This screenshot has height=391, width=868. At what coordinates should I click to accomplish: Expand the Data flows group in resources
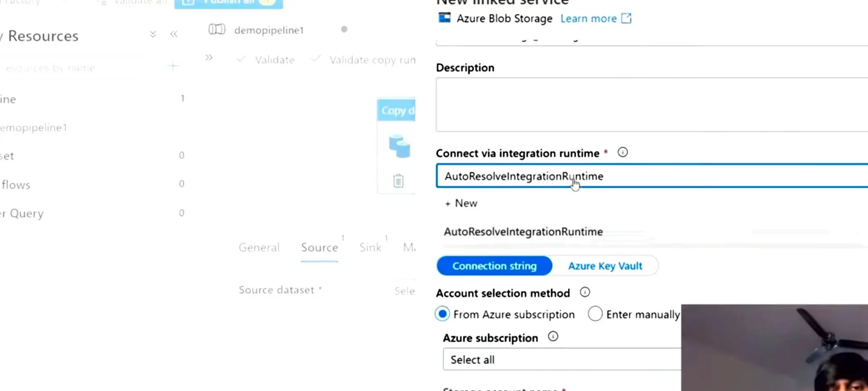pos(15,185)
